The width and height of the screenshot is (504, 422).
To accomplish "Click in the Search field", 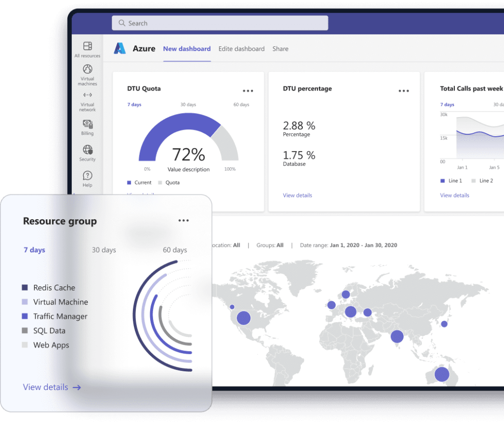I will click(x=220, y=23).
